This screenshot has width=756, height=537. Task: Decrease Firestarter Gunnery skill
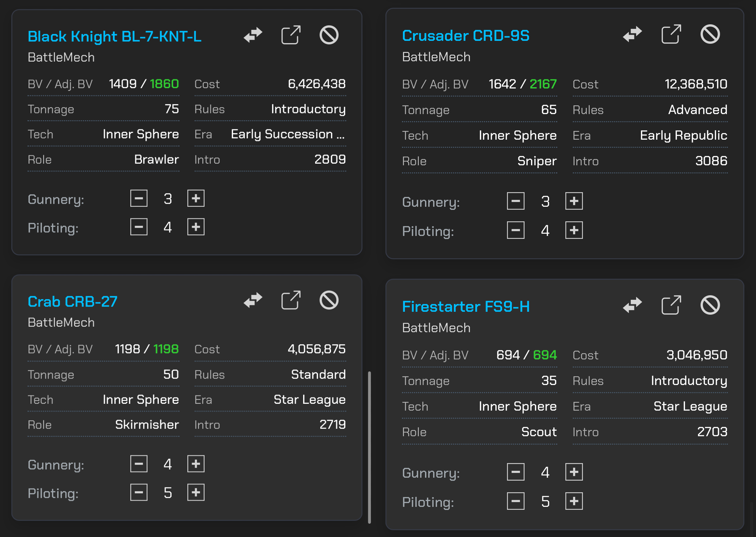click(x=516, y=472)
